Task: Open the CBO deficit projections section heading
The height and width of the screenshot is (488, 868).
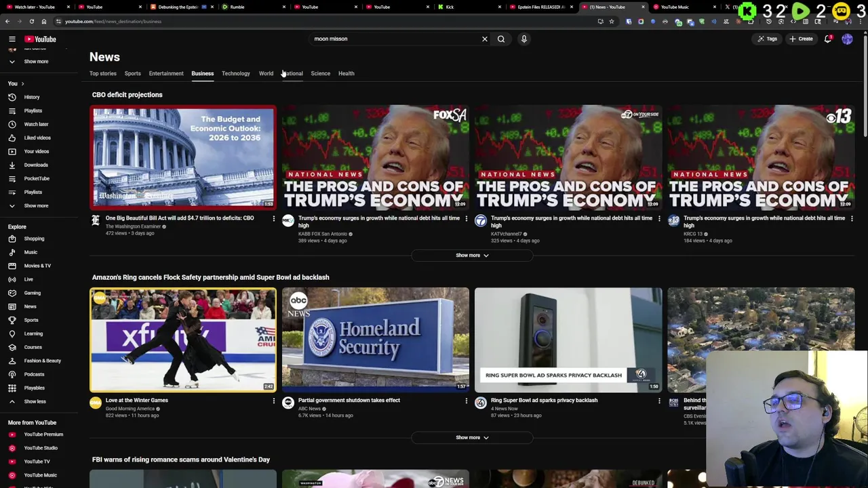Action: pyautogui.click(x=127, y=95)
